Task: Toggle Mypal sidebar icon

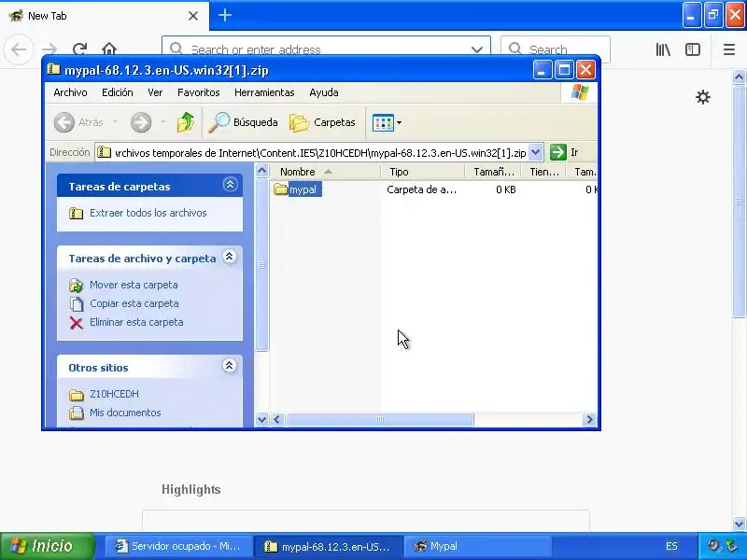Action: [x=693, y=49]
